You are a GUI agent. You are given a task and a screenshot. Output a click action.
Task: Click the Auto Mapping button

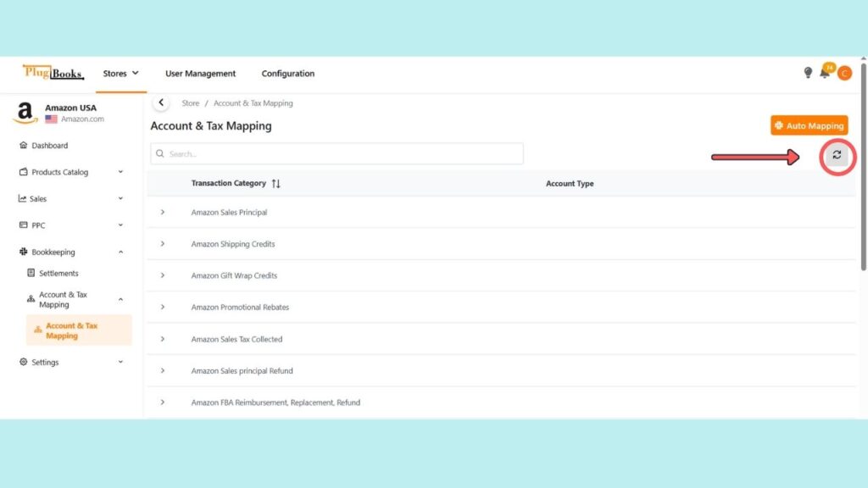(x=809, y=125)
